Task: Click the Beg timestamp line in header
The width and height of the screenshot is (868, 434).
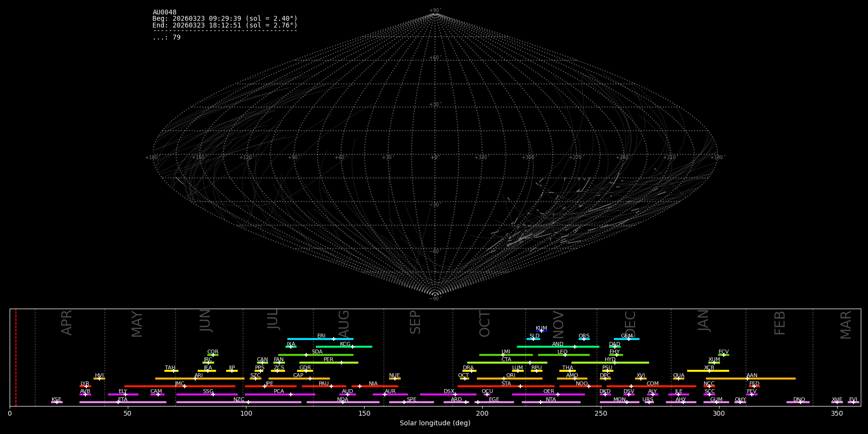Action: (225, 19)
